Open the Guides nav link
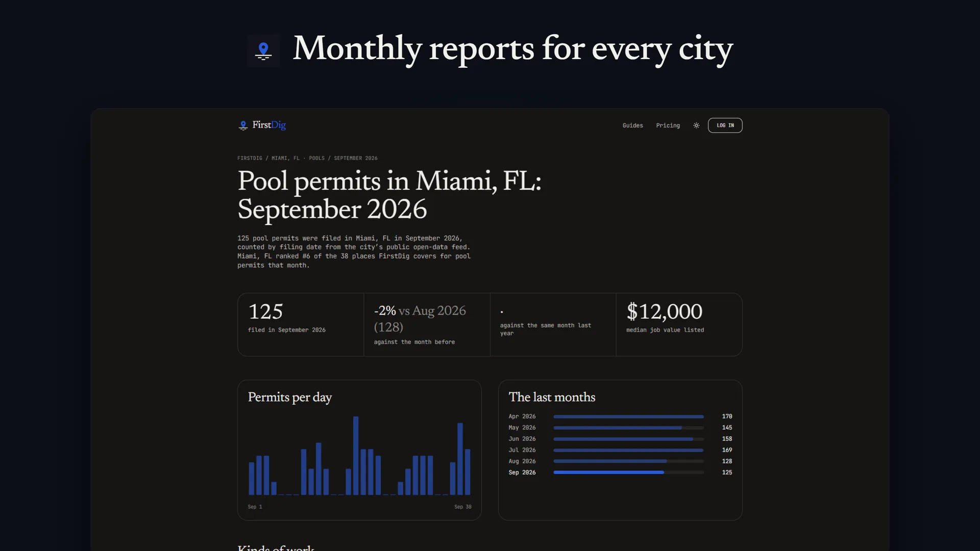Image resolution: width=980 pixels, height=551 pixels. point(632,126)
